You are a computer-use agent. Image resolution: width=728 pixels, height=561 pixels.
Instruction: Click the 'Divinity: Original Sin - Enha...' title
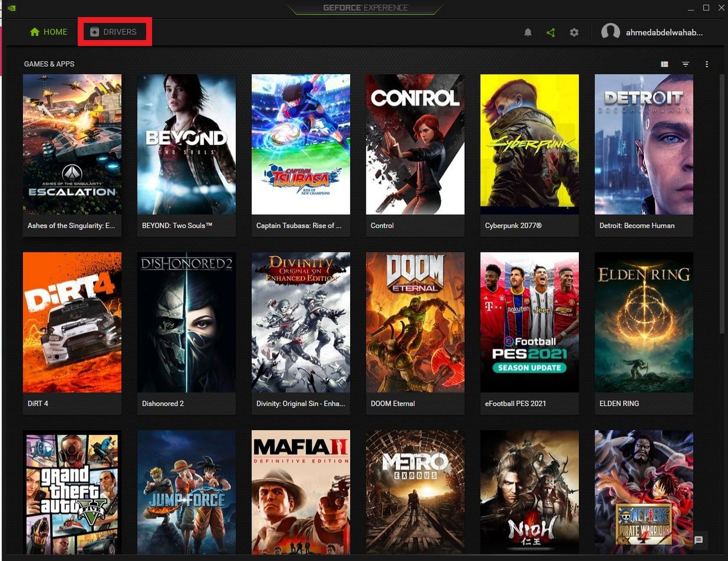point(300,404)
